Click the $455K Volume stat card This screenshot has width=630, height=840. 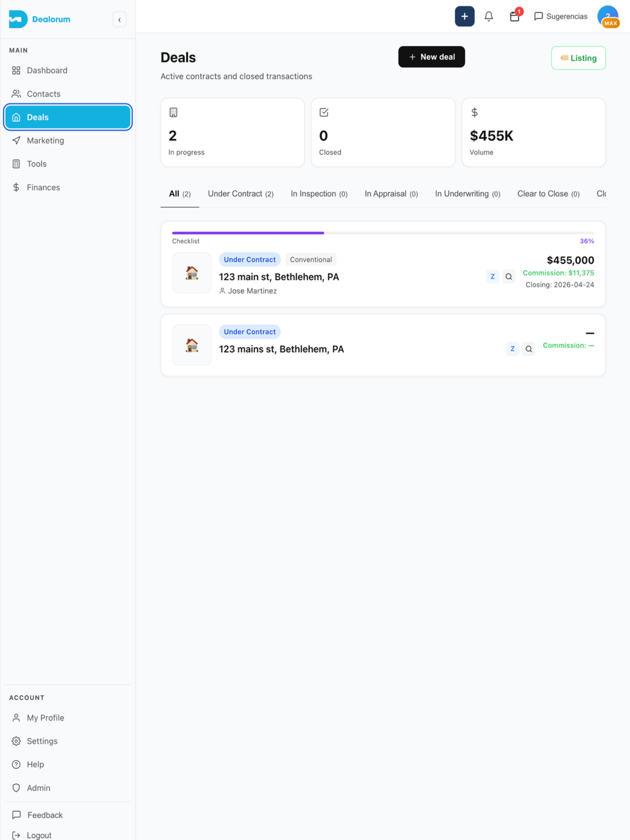click(533, 133)
